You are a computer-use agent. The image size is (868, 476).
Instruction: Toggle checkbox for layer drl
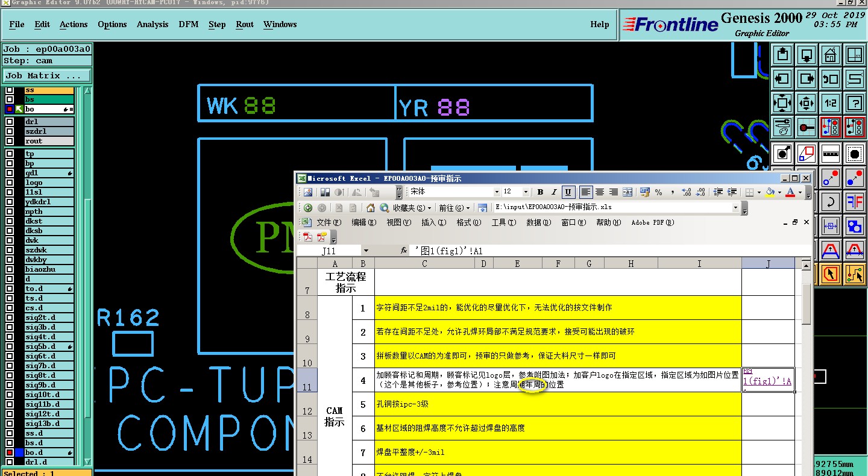point(10,122)
